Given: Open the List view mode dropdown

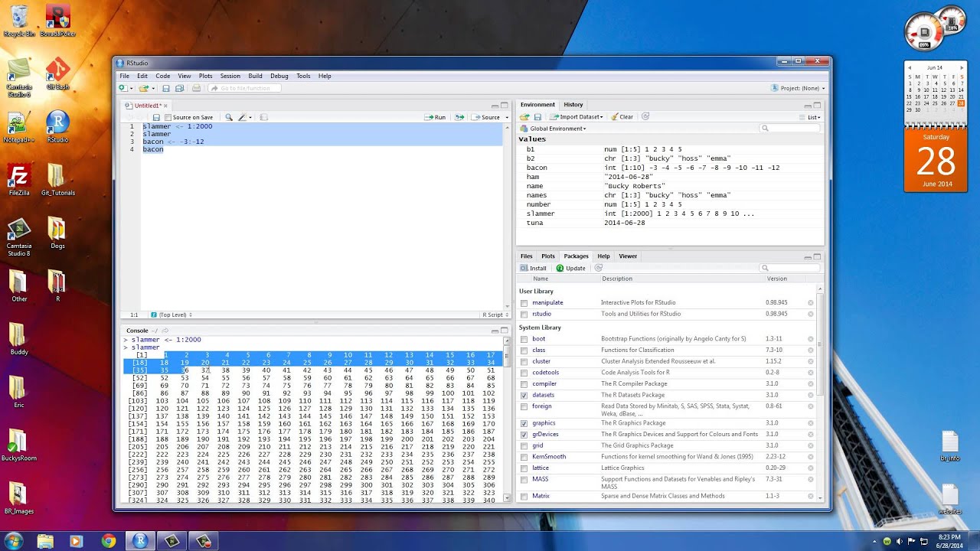Looking at the screenshot, I should click(x=810, y=117).
